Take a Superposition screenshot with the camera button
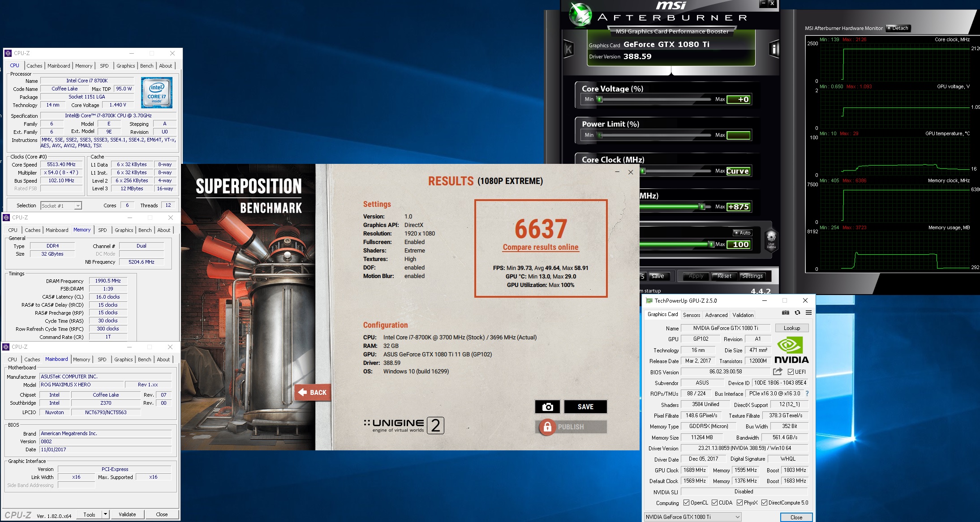The width and height of the screenshot is (980, 522). coord(547,406)
